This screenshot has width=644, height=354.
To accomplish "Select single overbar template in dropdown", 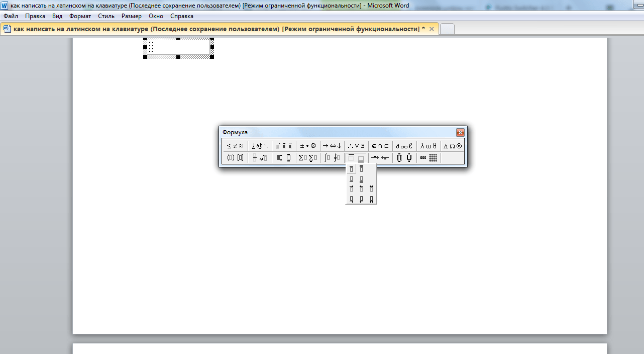I will pyautogui.click(x=351, y=169).
